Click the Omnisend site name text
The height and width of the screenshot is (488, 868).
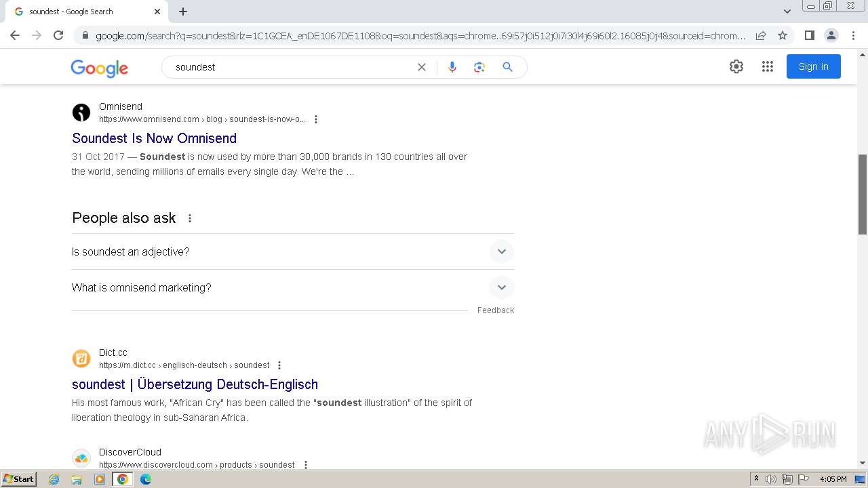tap(121, 106)
